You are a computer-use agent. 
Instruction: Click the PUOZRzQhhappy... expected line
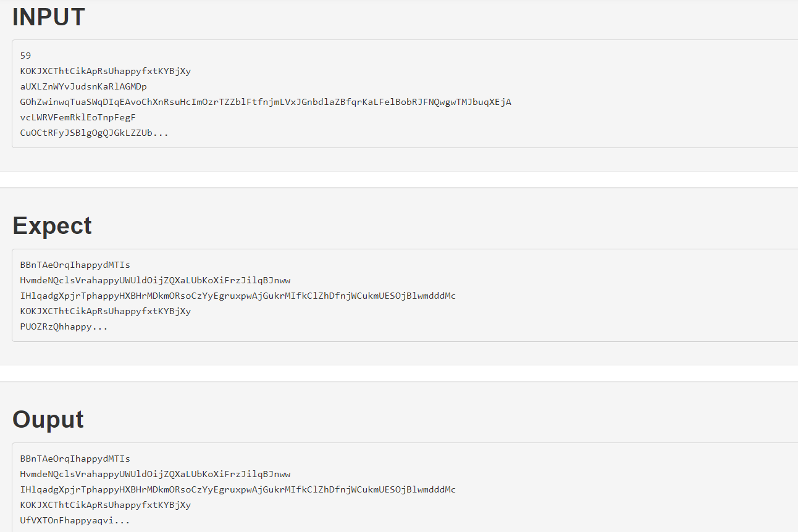coord(64,327)
